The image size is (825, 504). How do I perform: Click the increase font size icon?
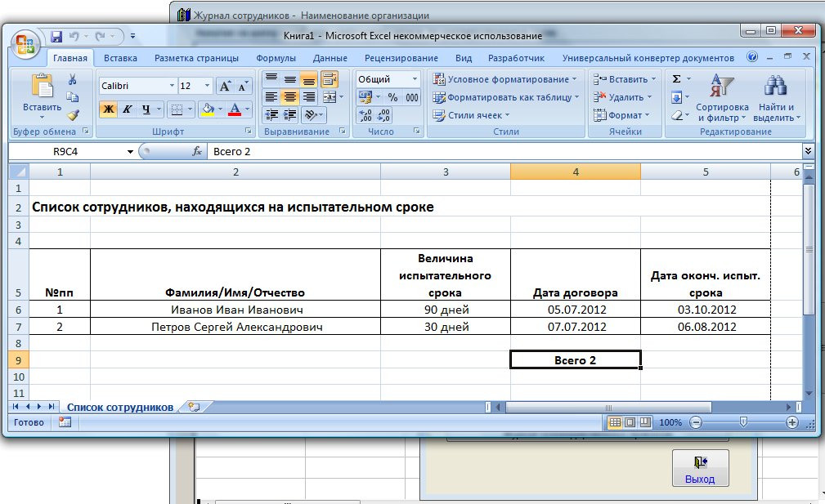click(225, 86)
